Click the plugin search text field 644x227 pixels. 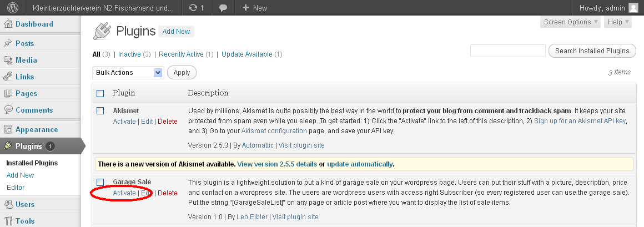pyautogui.click(x=507, y=51)
